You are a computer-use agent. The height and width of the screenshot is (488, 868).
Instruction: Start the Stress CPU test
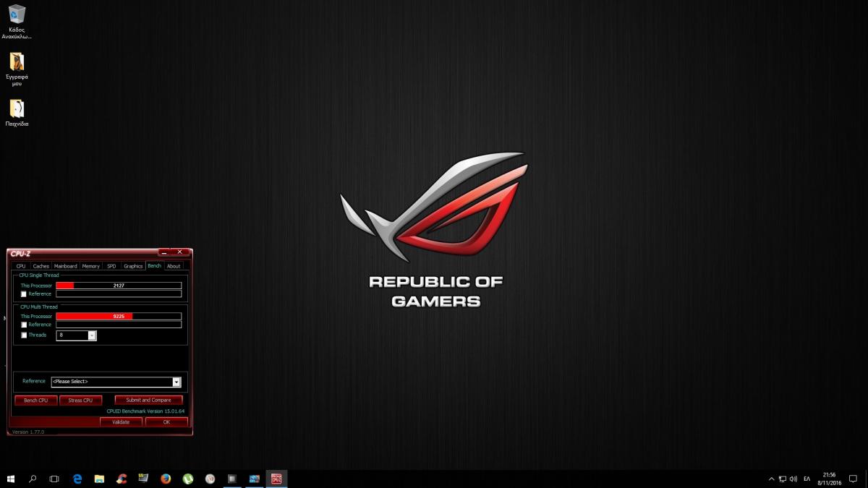tap(80, 400)
